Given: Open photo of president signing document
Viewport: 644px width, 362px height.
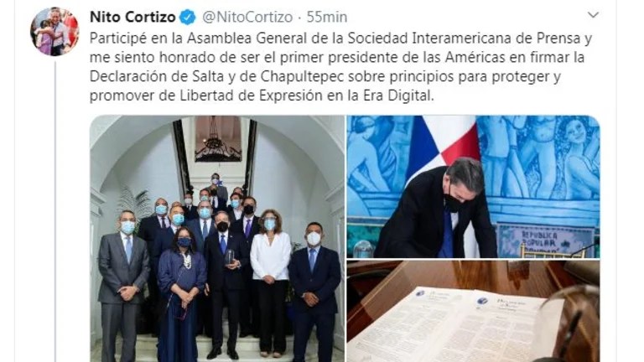Looking at the screenshot, I should tap(473, 187).
